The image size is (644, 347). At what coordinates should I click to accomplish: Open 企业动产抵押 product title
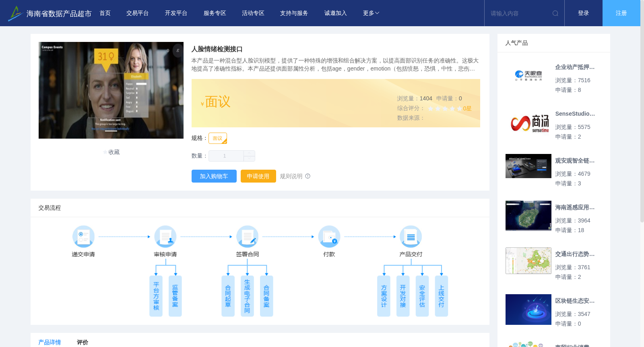pyautogui.click(x=575, y=67)
